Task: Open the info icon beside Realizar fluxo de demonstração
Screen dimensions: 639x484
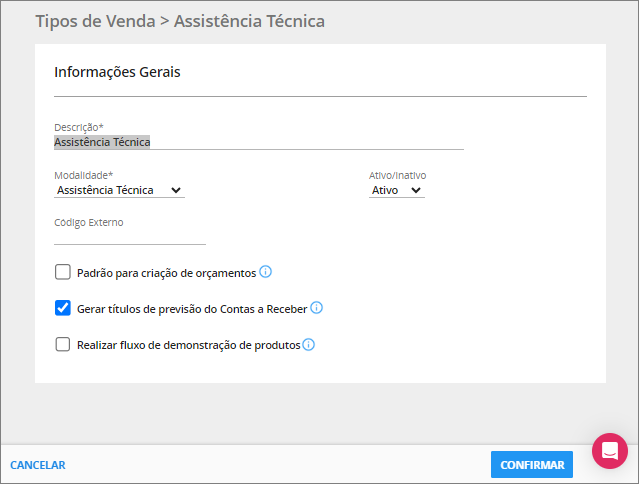Action: point(308,345)
